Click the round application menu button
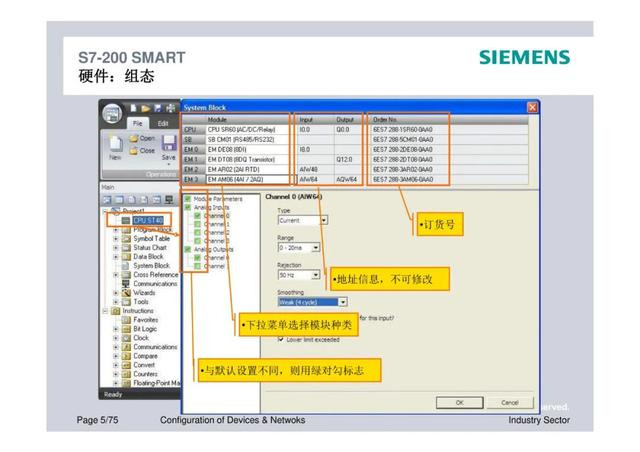 click(x=112, y=114)
